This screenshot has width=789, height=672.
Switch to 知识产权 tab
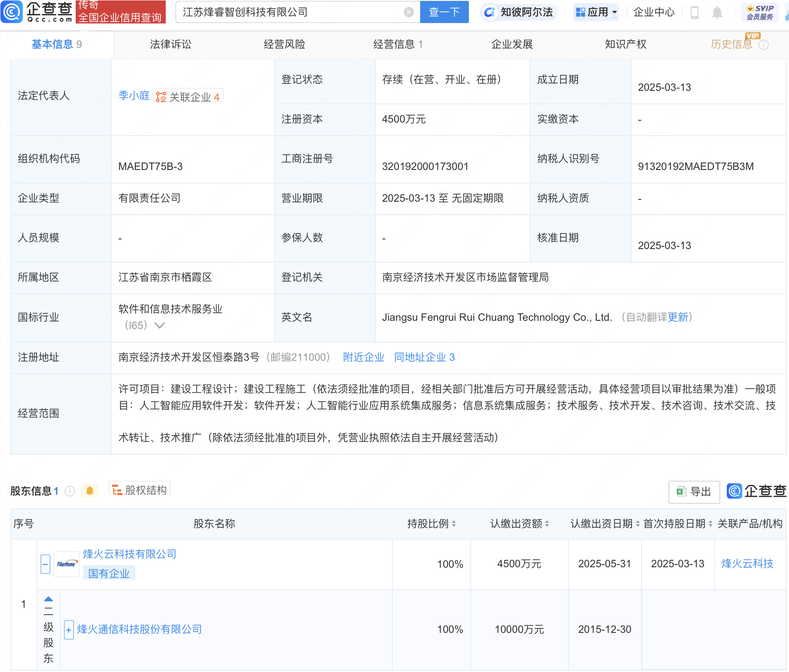[x=625, y=44]
